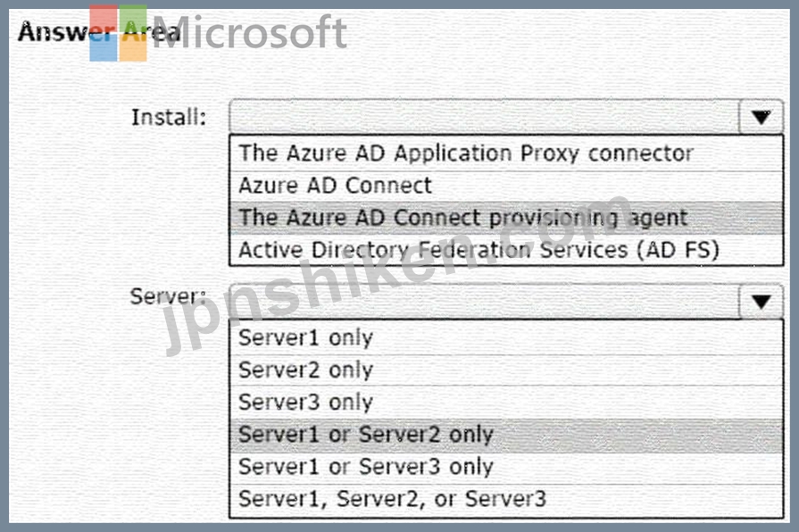Choose the Azure AD Connect option
Screen dimensions: 799x532
click(x=506, y=186)
